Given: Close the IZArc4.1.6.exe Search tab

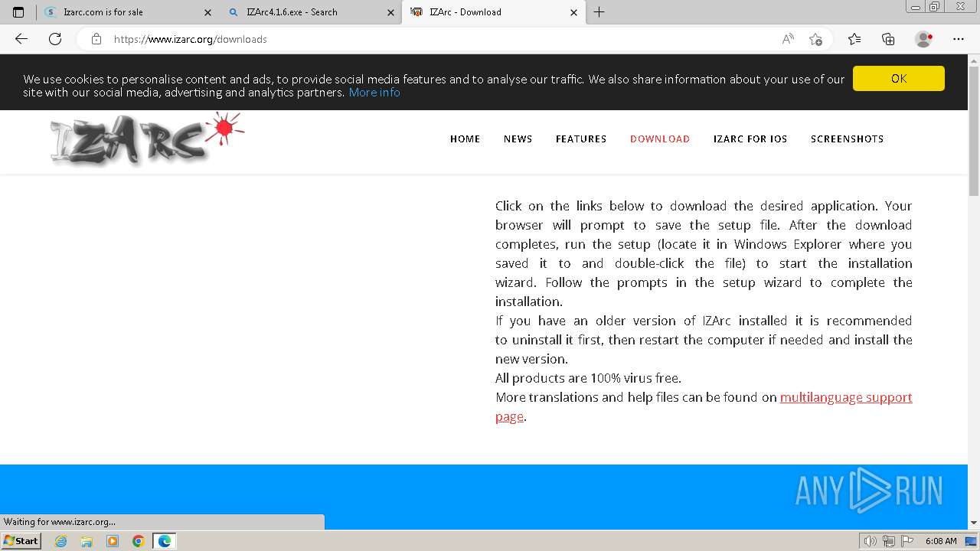Looking at the screenshot, I should coord(390,12).
